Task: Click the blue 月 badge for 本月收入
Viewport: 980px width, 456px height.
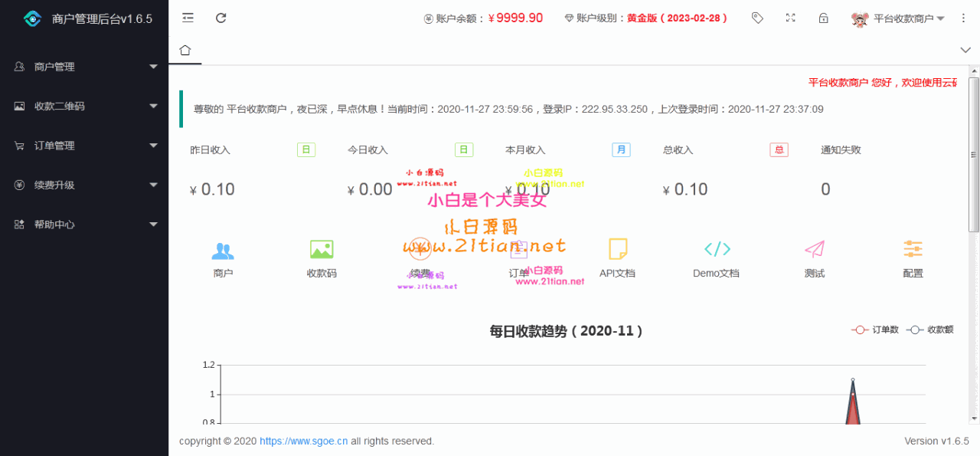Action: point(621,149)
